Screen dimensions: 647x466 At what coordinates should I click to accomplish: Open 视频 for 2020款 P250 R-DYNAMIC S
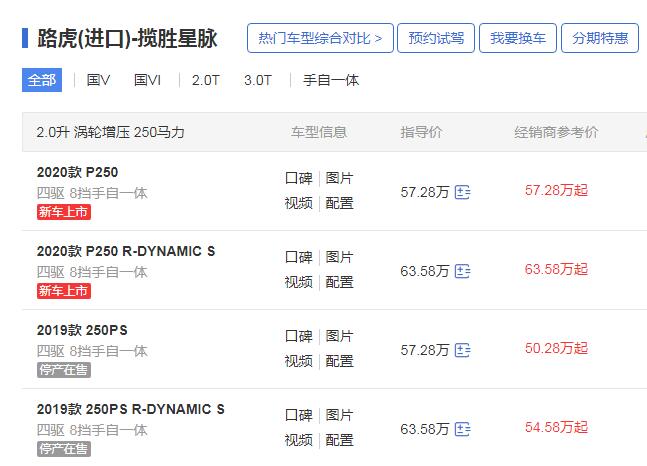299,282
